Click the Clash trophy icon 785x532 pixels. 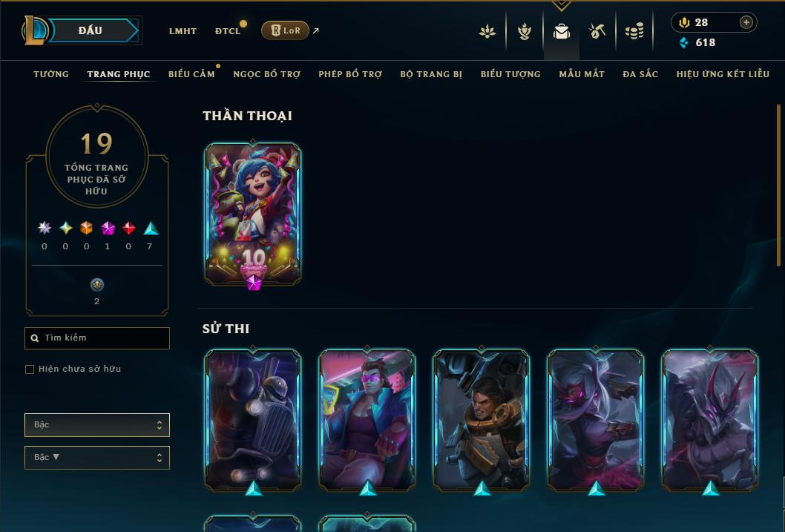(524, 31)
